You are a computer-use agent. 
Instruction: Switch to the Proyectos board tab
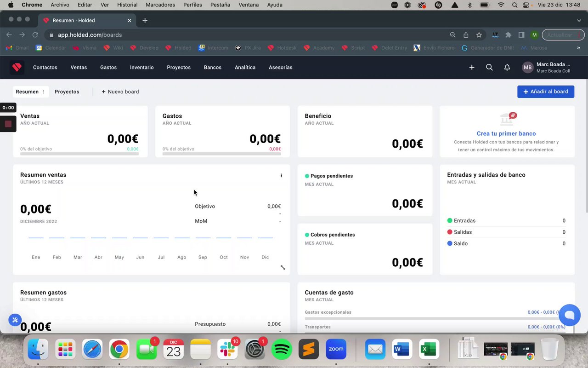[x=67, y=92]
